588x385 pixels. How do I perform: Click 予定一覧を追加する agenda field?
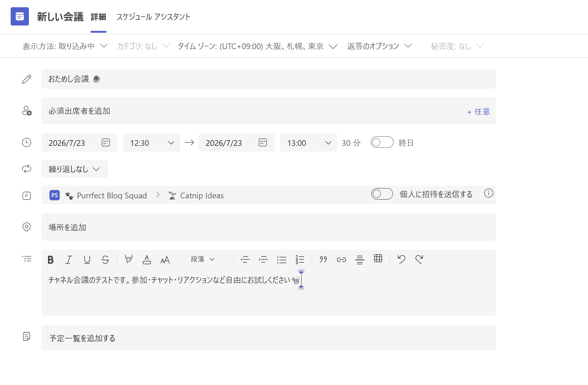point(269,338)
